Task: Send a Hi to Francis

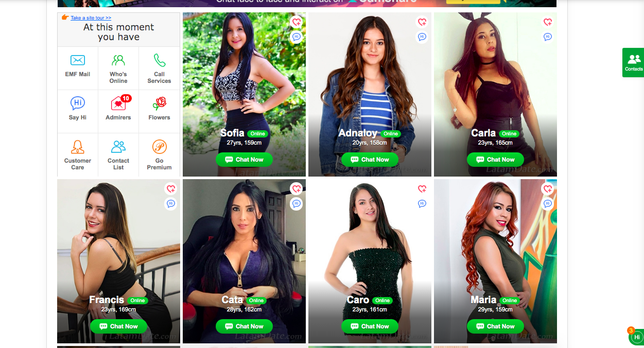Action: pos(171,204)
